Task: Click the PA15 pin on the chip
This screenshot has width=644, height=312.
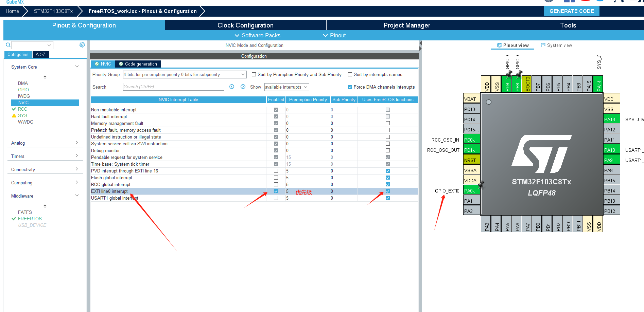Action: tap(589, 84)
